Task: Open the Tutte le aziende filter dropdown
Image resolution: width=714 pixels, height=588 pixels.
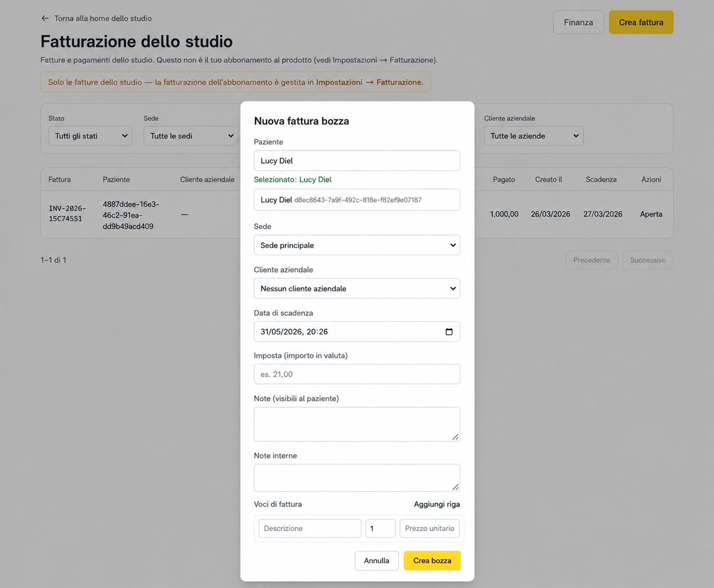Action: coord(534,136)
